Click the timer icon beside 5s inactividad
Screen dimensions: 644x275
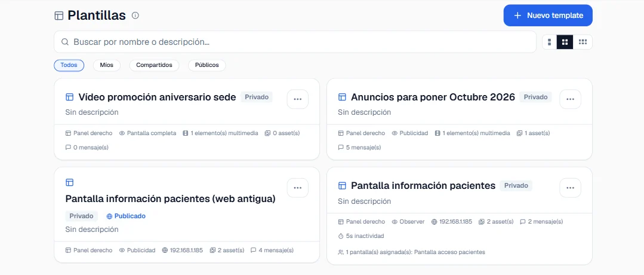(x=341, y=236)
